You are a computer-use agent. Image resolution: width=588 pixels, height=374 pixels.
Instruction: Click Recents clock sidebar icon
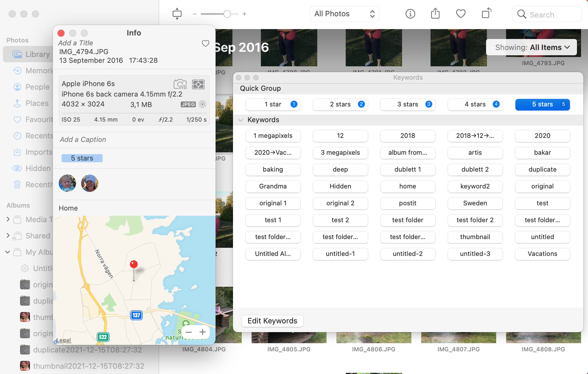pyautogui.click(x=17, y=136)
